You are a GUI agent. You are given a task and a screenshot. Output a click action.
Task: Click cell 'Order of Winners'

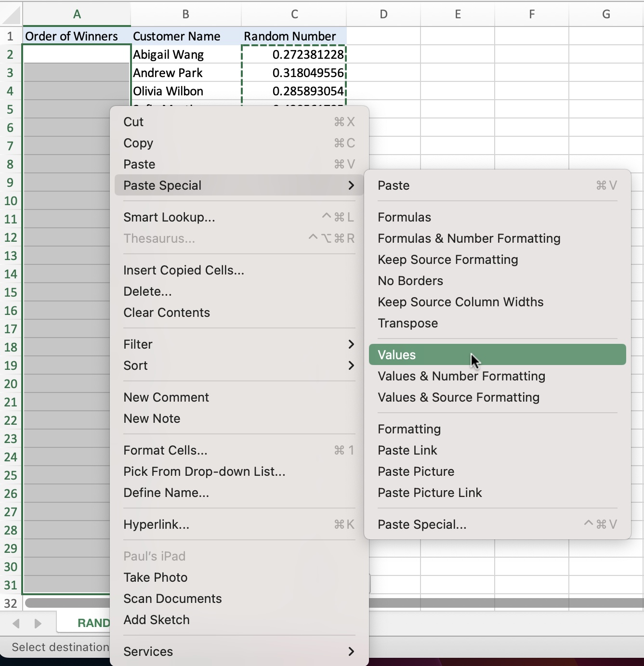[77, 36]
